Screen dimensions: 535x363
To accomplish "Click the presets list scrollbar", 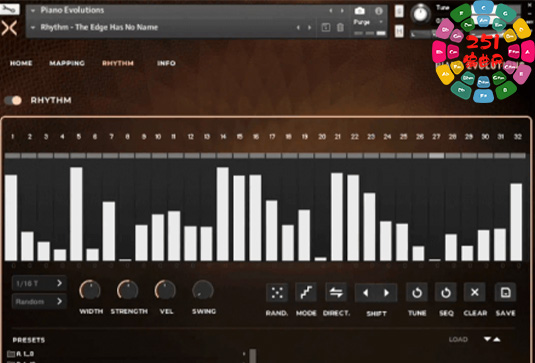I will (253, 355).
